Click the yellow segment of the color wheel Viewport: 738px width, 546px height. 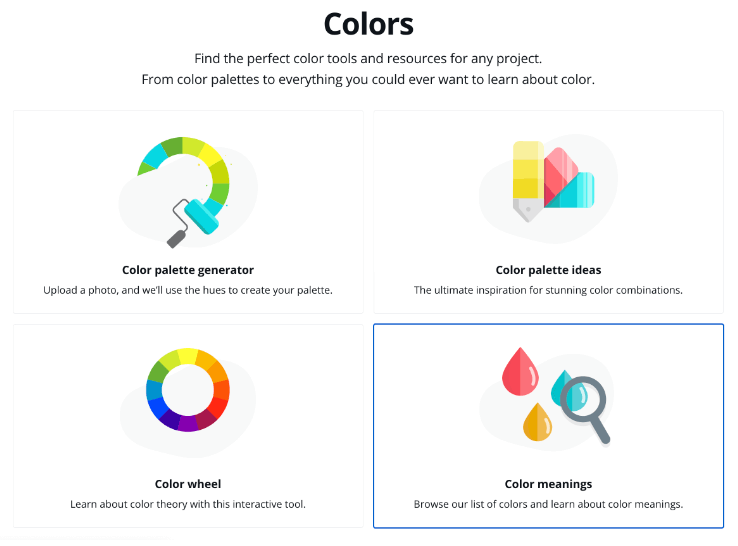(x=187, y=356)
